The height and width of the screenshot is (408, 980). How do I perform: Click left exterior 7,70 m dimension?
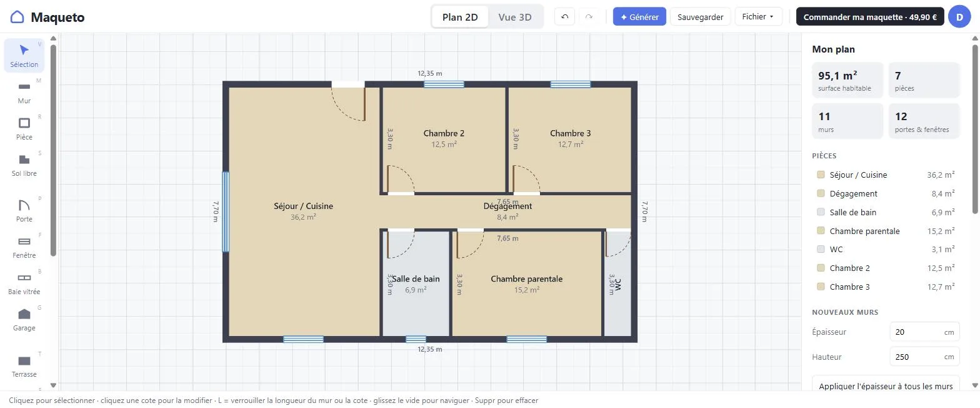(x=215, y=212)
